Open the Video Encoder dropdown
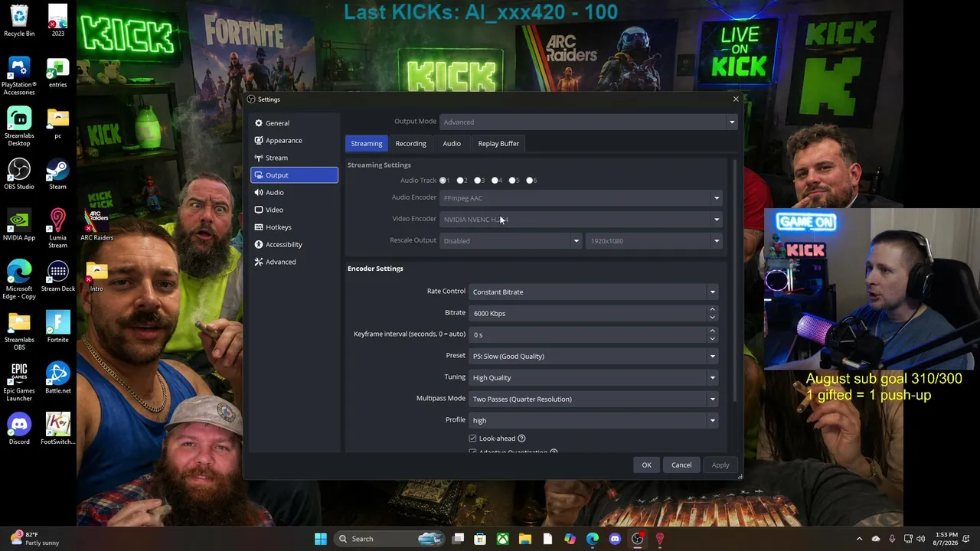980x551 pixels. pos(581,220)
